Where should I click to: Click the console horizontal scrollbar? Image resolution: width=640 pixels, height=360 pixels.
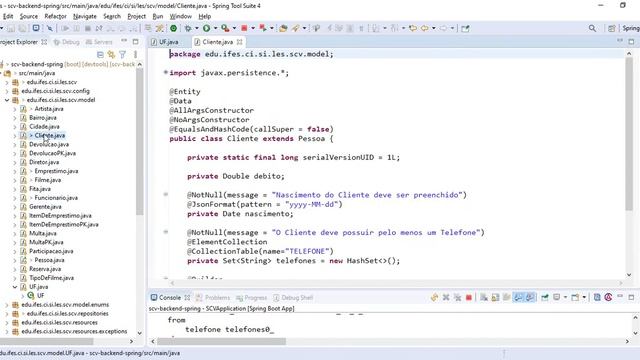pyautogui.click(x=221, y=341)
